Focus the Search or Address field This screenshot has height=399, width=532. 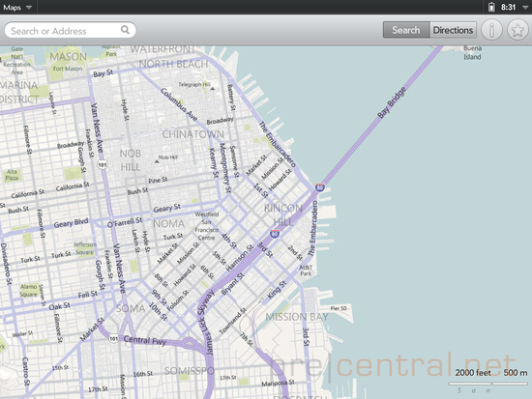pyautogui.click(x=71, y=30)
